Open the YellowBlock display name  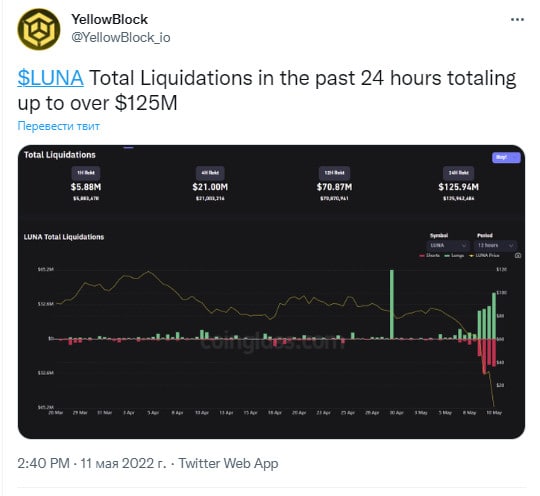110,20
